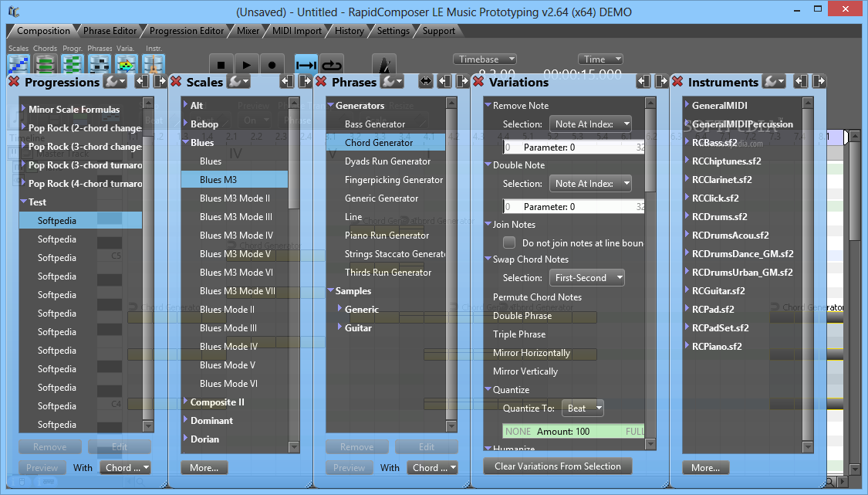Open the Time dropdown
Screen dimensions: 868x495
coord(600,59)
